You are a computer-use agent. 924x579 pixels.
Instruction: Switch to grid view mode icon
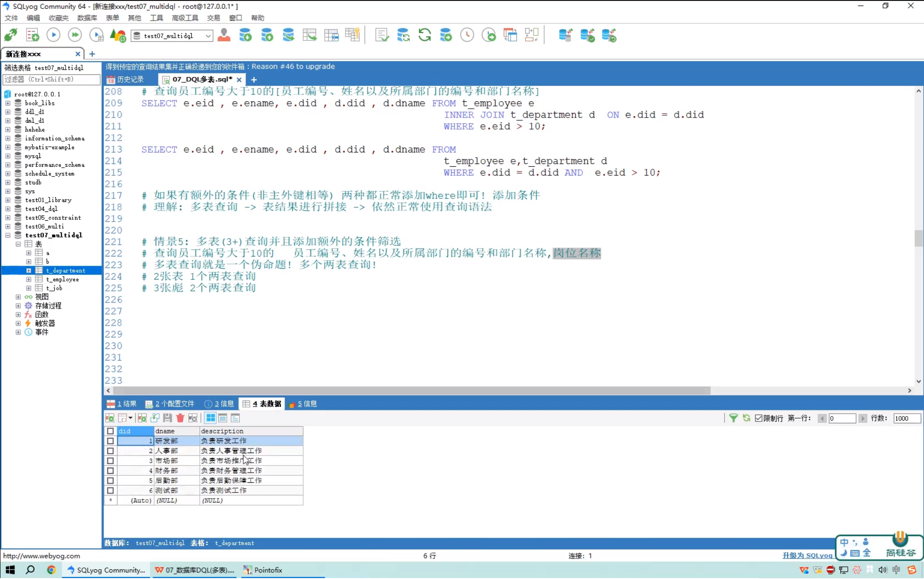point(210,418)
